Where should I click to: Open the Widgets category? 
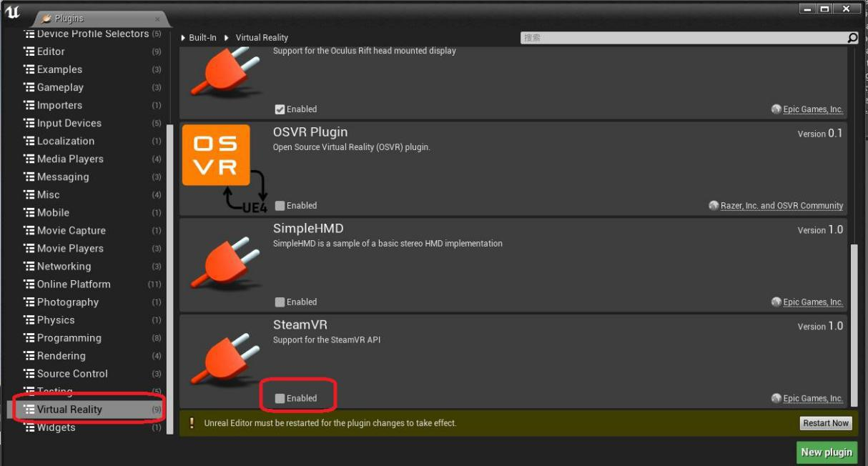pyautogui.click(x=87, y=427)
